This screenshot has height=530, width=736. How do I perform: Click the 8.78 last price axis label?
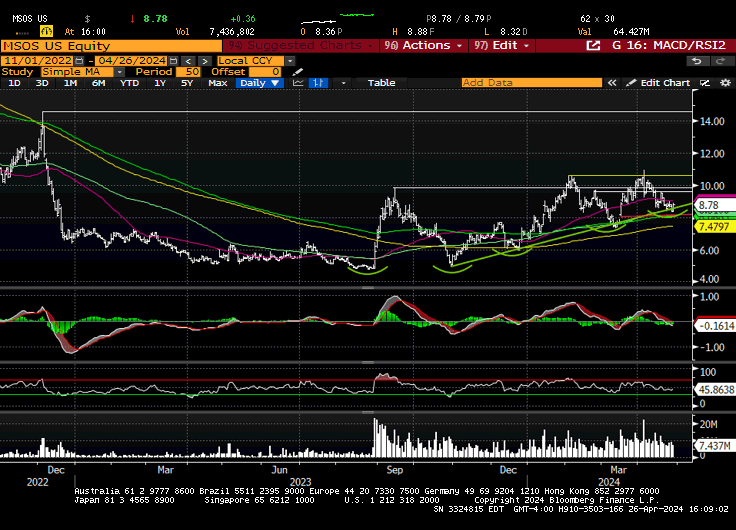pyautogui.click(x=715, y=205)
